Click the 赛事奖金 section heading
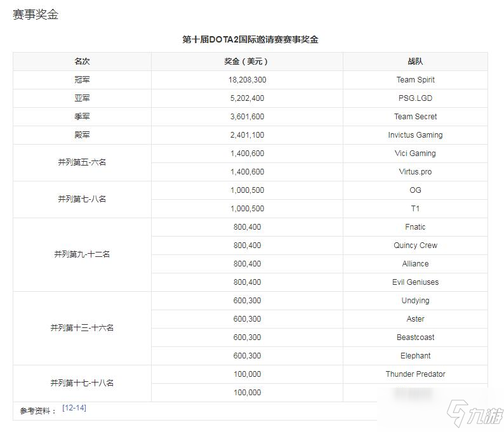504x432 pixels. pos(36,15)
